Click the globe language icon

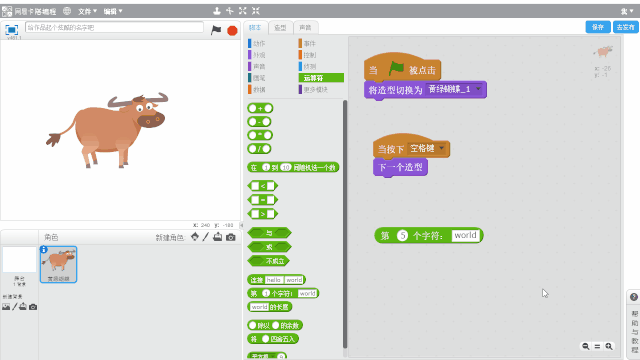point(67,11)
